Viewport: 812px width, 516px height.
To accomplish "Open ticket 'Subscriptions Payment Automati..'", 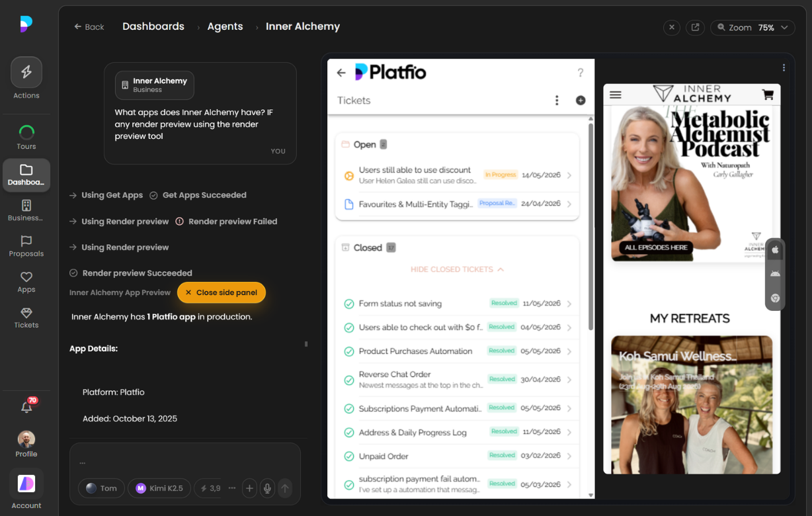I will [x=457, y=408].
